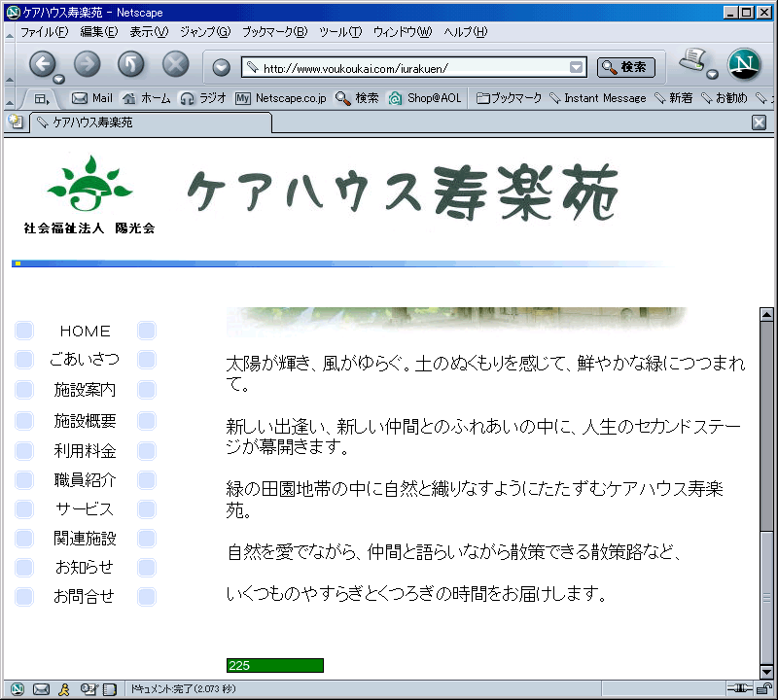Close the current tab with the X
This screenshot has width=778, height=700.
(x=759, y=122)
